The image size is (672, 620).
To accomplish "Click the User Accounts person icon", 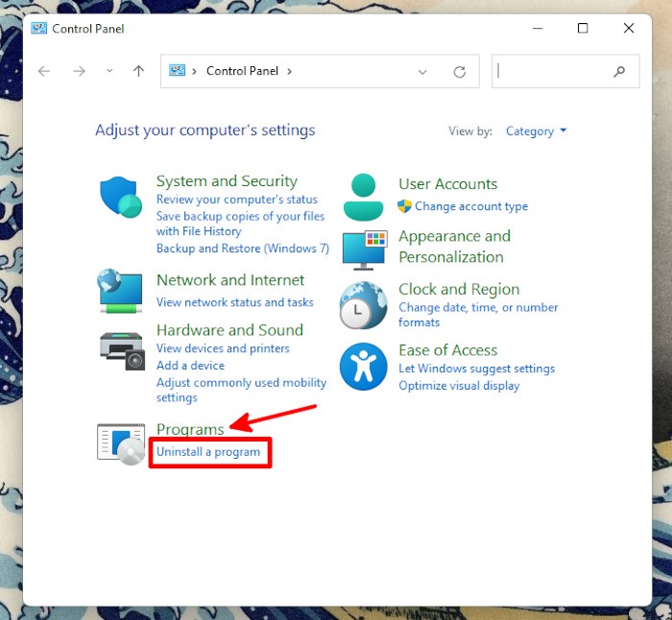I will (363, 197).
